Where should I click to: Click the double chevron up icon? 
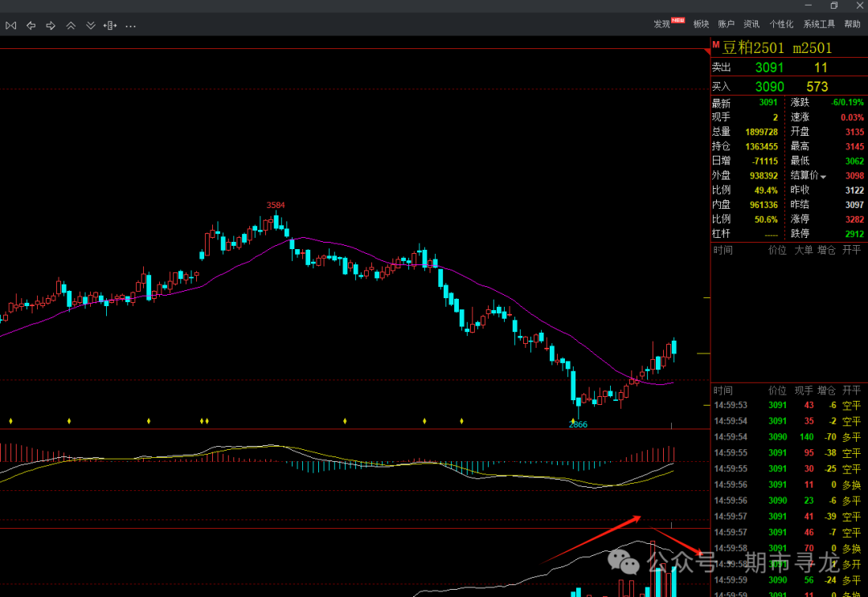point(71,26)
